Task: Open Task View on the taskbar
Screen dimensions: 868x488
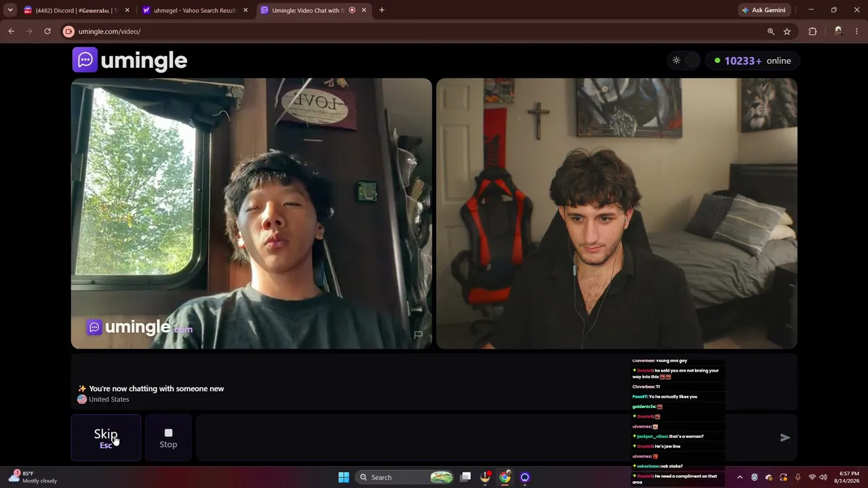Action: 465,477
